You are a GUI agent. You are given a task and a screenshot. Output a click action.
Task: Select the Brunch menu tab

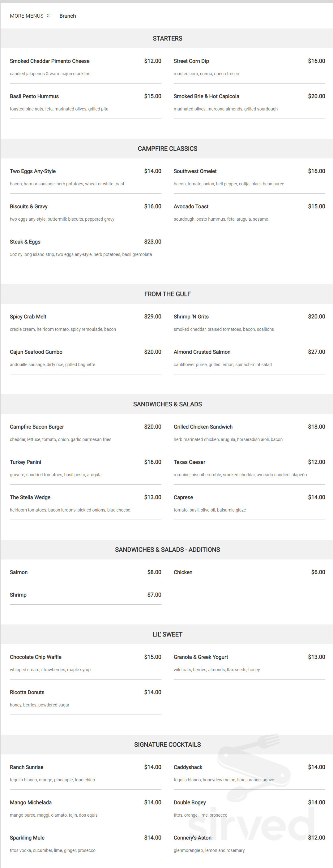pyautogui.click(x=68, y=16)
